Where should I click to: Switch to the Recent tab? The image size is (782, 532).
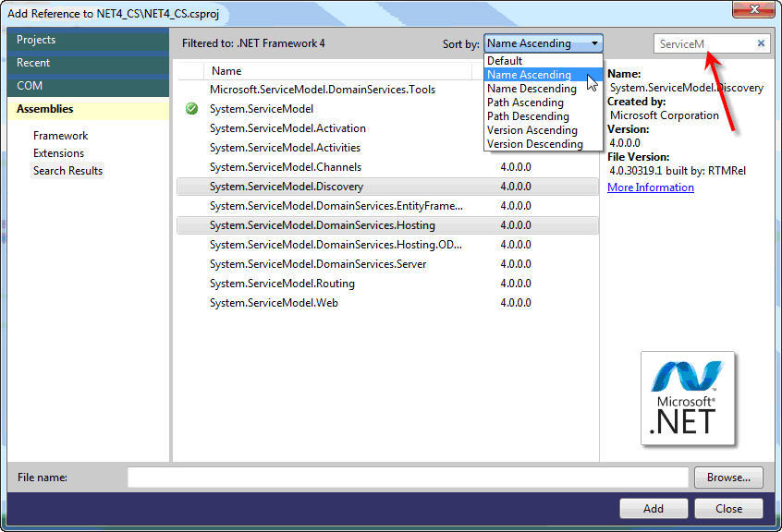click(x=88, y=63)
